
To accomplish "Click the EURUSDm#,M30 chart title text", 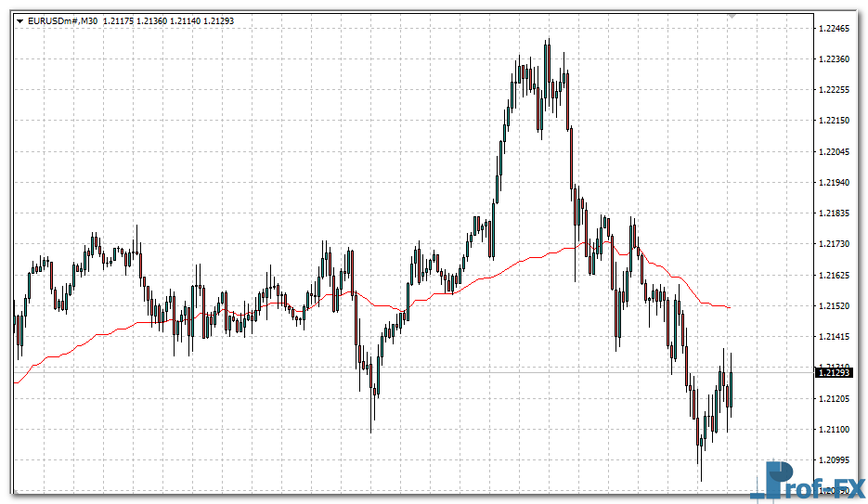I will point(63,20).
